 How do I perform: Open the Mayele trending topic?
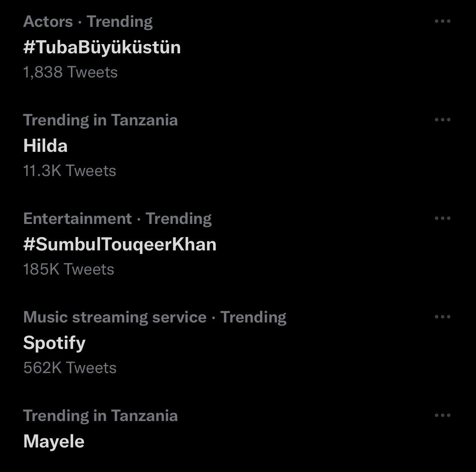[54, 441]
